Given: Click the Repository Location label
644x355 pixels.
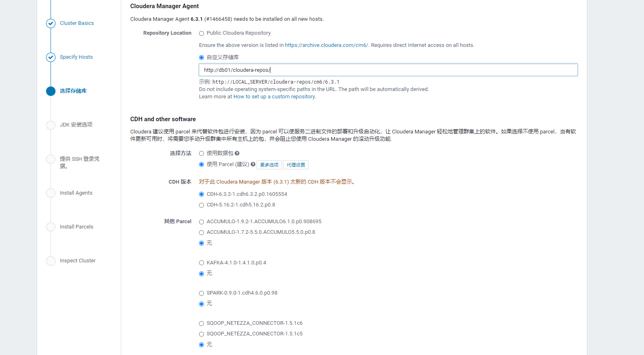Looking at the screenshot, I should click(x=167, y=33).
